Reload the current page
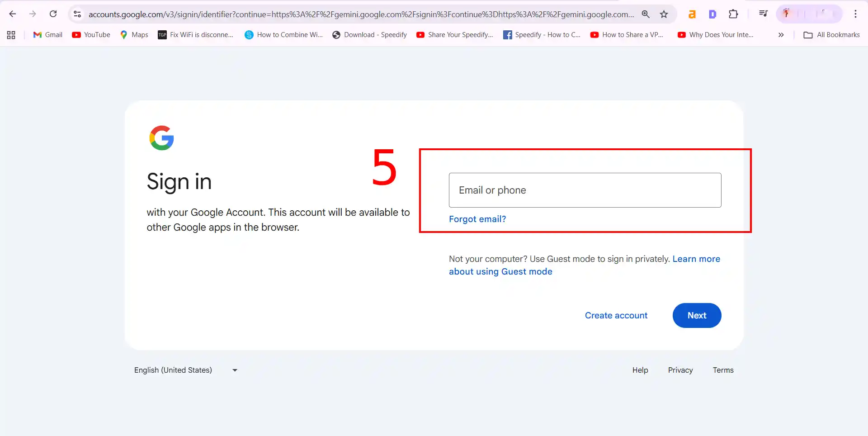This screenshot has height=436, width=868. [53, 14]
